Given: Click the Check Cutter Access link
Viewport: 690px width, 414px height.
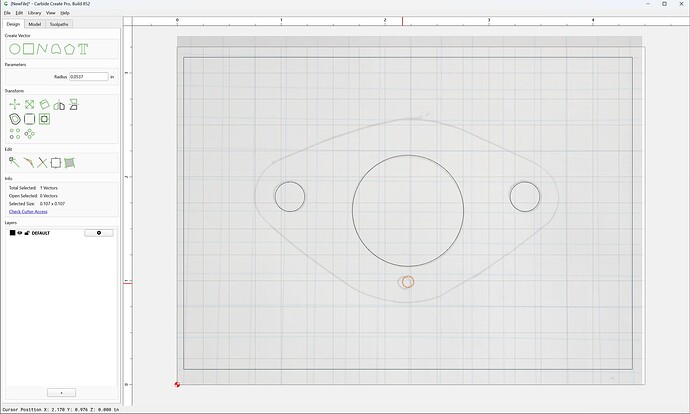Looking at the screenshot, I should click(28, 212).
